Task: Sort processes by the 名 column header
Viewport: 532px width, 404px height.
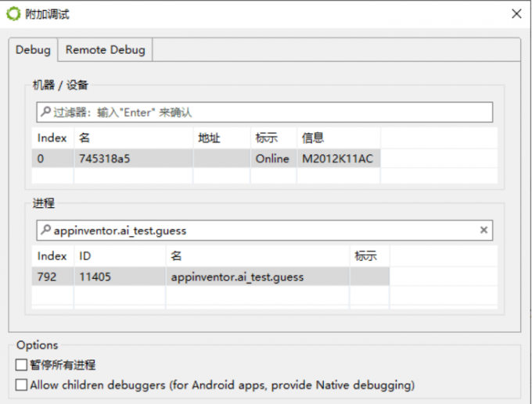Action: (x=257, y=256)
